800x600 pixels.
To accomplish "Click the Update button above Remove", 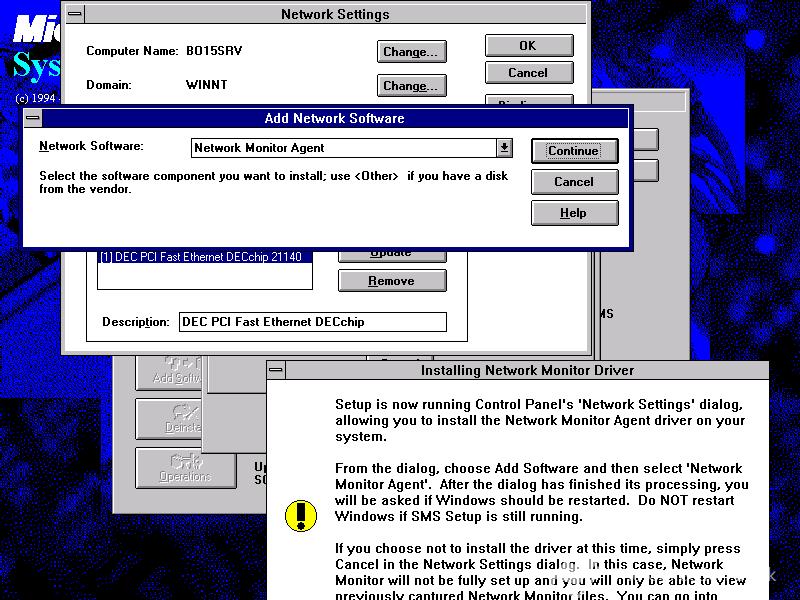I will (x=392, y=255).
